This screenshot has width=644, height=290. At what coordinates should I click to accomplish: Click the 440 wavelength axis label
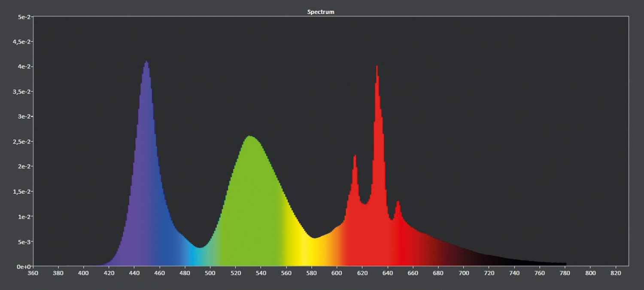pos(134,273)
